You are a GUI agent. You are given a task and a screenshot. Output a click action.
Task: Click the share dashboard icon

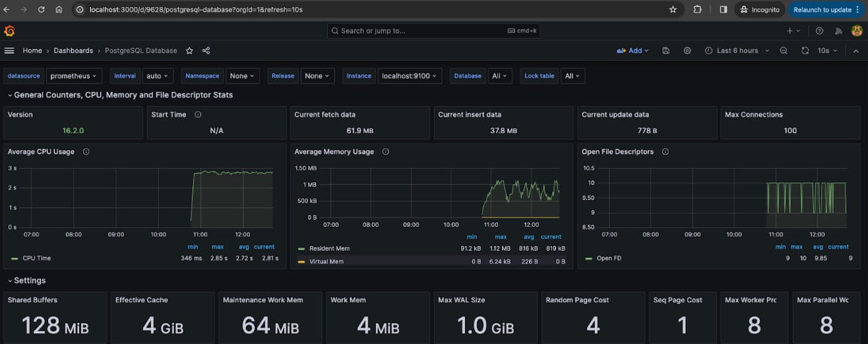click(206, 51)
